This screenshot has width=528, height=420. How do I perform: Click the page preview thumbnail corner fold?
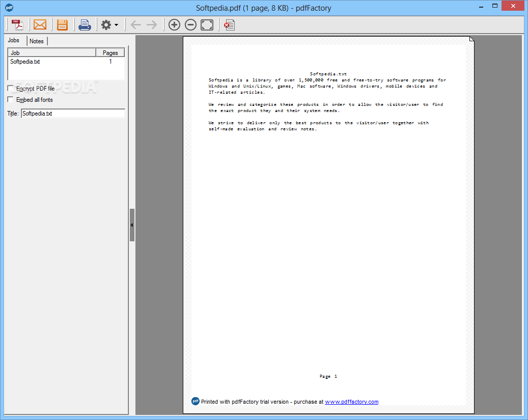pos(472,39)
